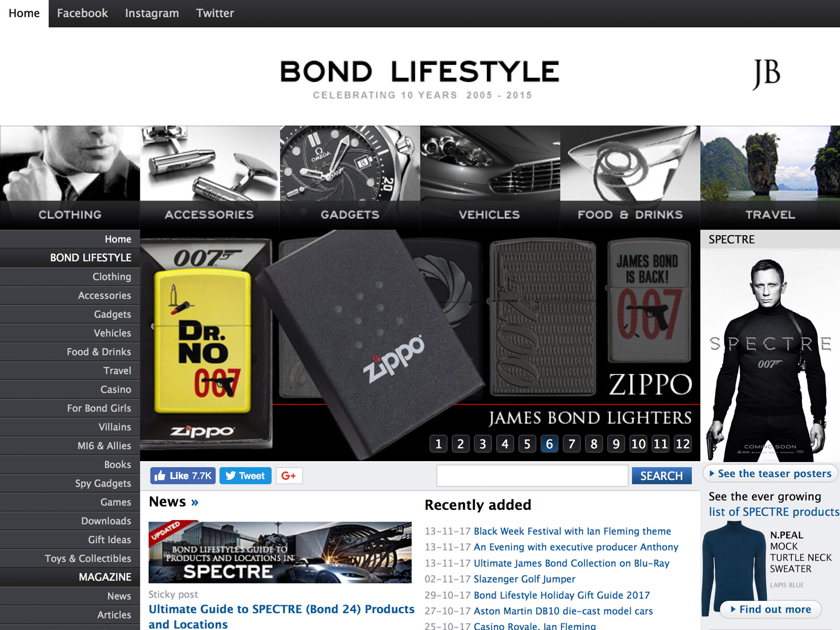Expand News via the double arrow

pyautogui.click(x=195, y=502)
